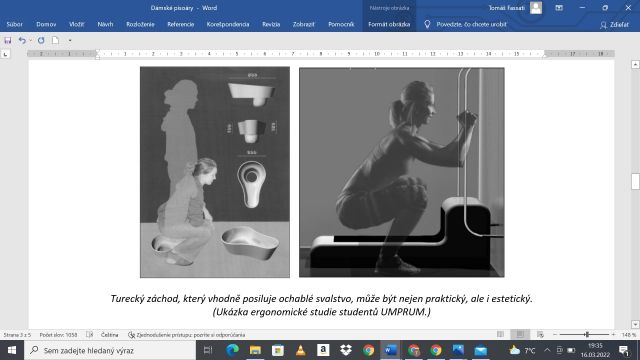Switch to Web Layout view button
The width and height of the screenshot is (640, 360).
540,334
